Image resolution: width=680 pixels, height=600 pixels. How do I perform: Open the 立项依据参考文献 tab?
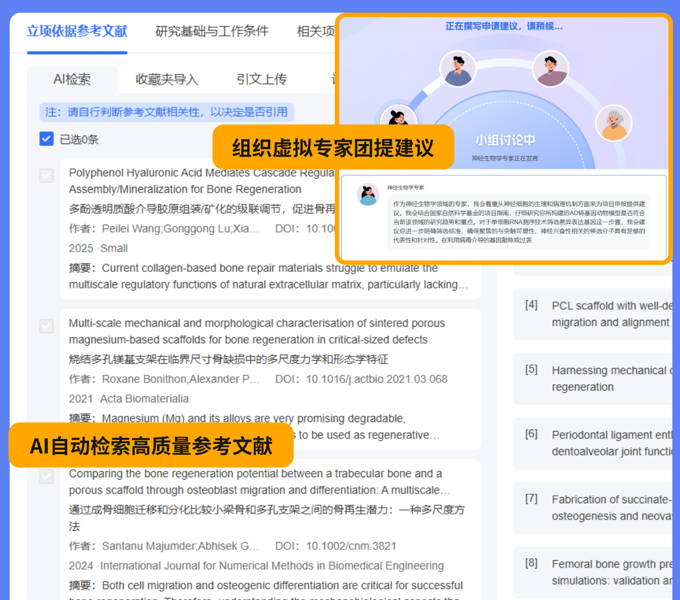[77, 32]
